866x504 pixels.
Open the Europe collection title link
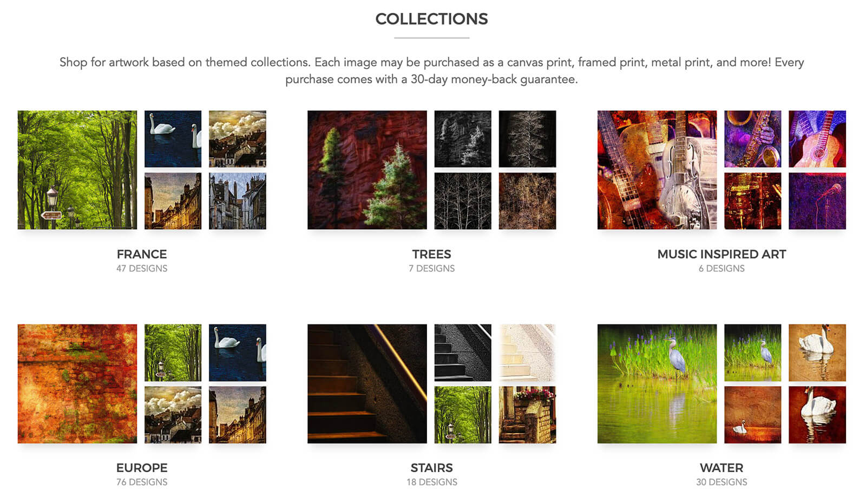pos(142,468)
